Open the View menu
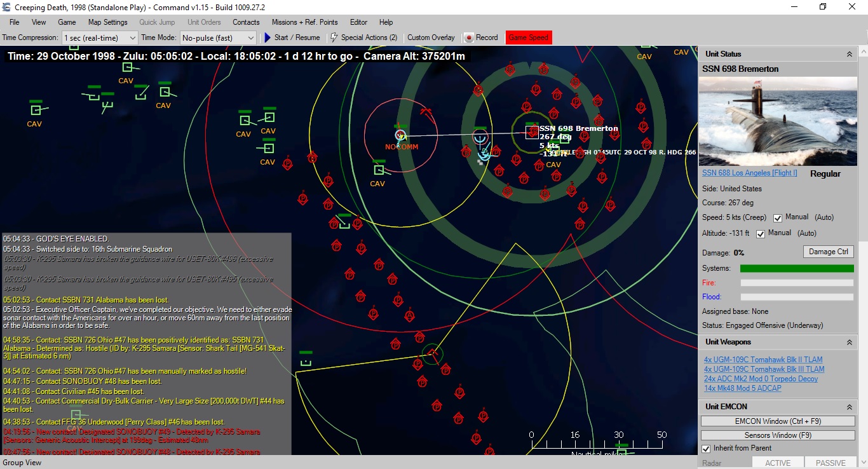The height and width of the screenshot is (469, 868). [x=39, y=22]
